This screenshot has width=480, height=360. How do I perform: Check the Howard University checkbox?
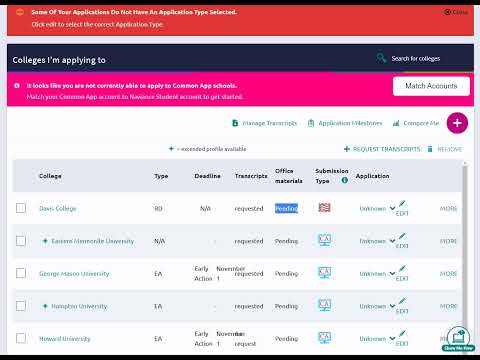[21, 338]
